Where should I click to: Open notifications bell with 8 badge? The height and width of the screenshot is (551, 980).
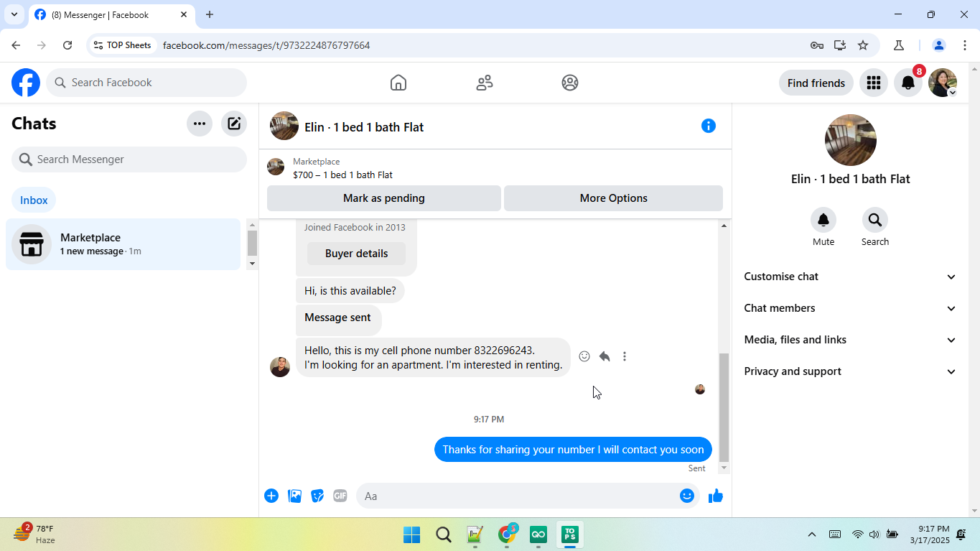pyautogui.click(x=908, y=83)
